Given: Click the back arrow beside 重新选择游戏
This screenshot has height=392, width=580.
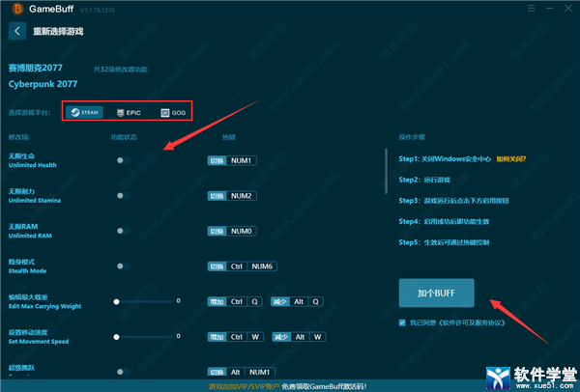Looking at the screenshot, I should coord(18,31).
